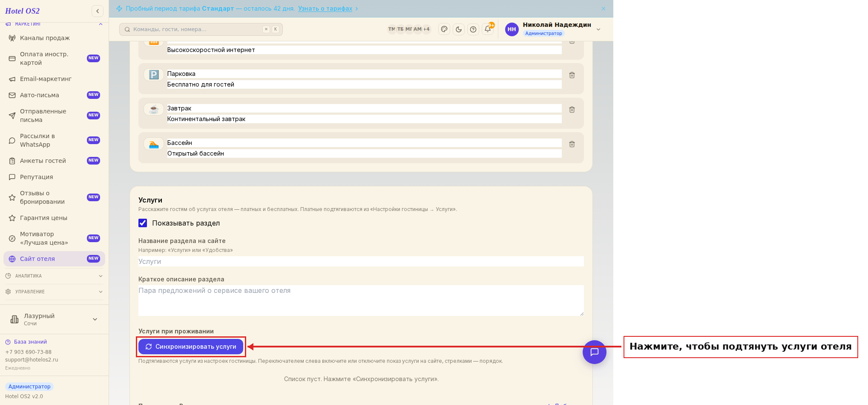This screenshot has width=868, height=405.
Task: Open the Лазурный hotel selector
Action: point(54,319)
